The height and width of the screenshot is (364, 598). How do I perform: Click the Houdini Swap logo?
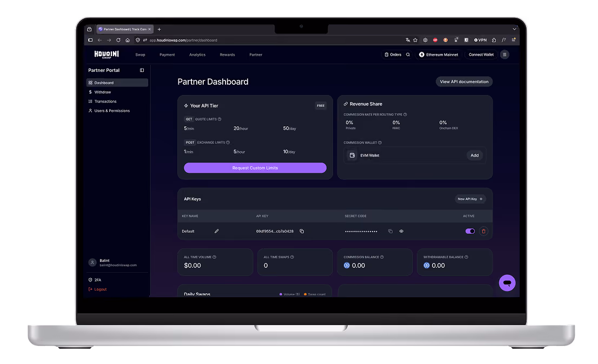[107, 55]
